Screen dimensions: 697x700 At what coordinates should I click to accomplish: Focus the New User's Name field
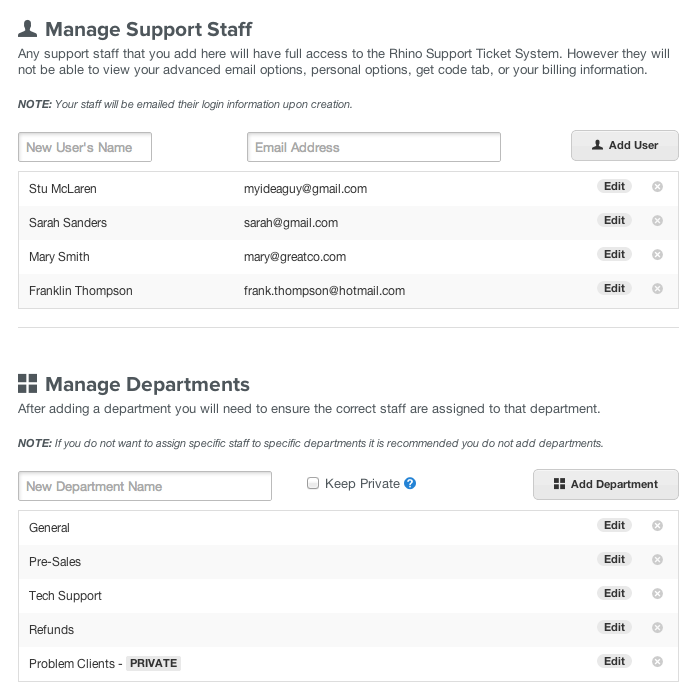[x=85, y=147]
